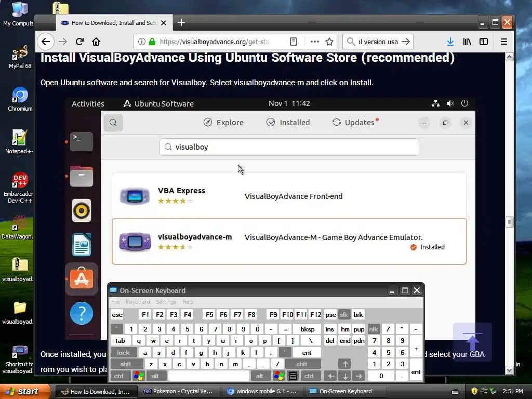This screenshot has width=532, height=399.
Task: Go back using the browser back arrow
Action: click(46, 42)
